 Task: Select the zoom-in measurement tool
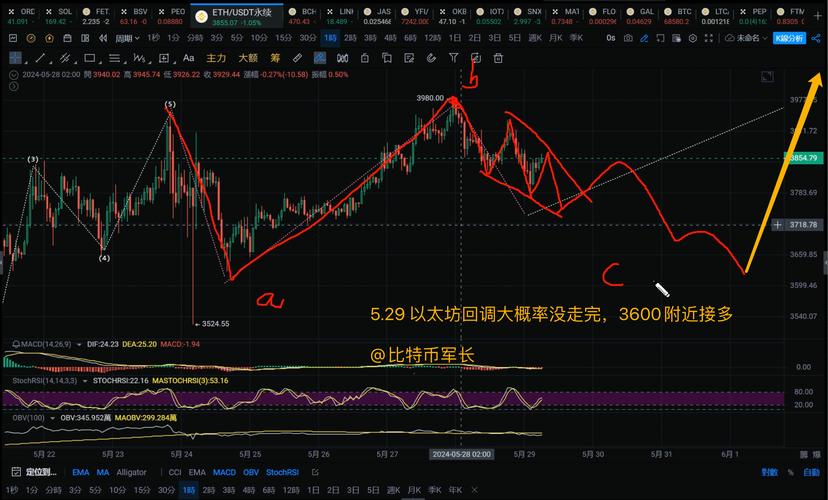164,58
